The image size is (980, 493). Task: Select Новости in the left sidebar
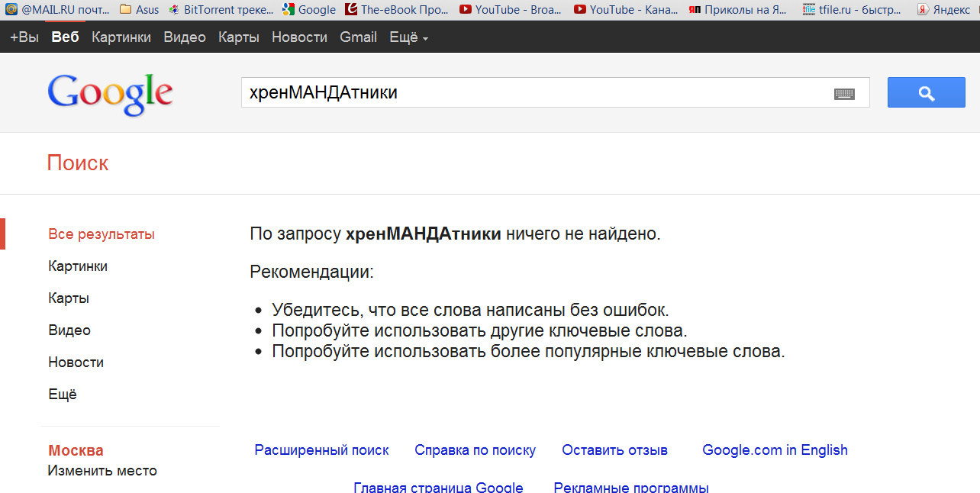coord(76,362)
